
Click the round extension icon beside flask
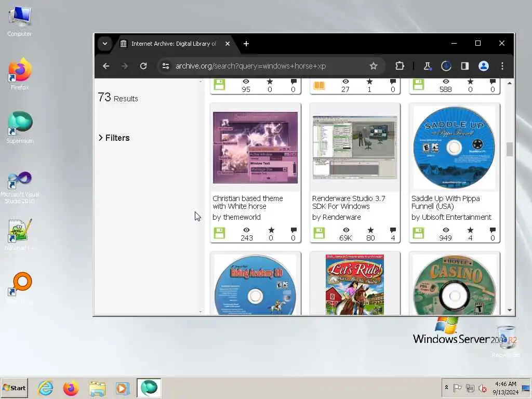[x=446, y=66]
